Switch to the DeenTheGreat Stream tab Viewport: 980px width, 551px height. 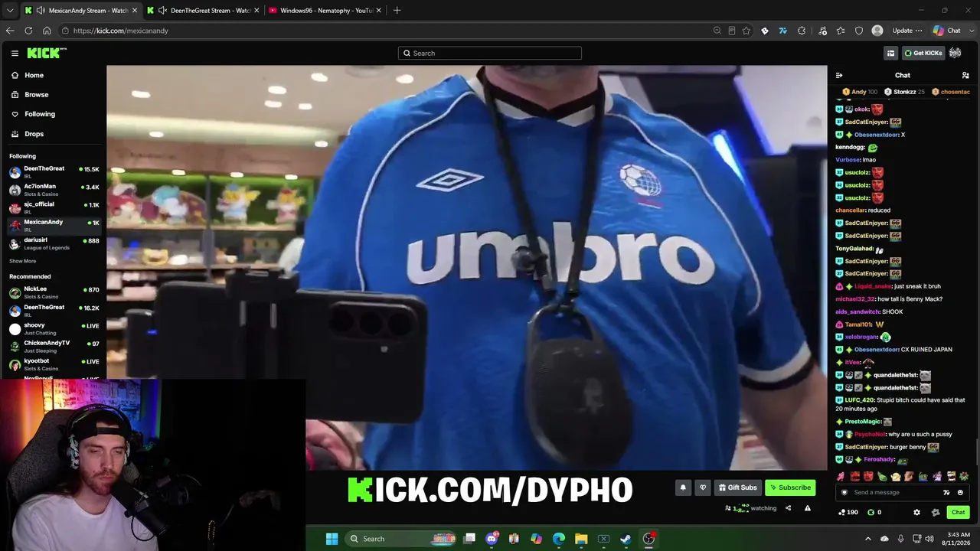[x=203, y=11]
